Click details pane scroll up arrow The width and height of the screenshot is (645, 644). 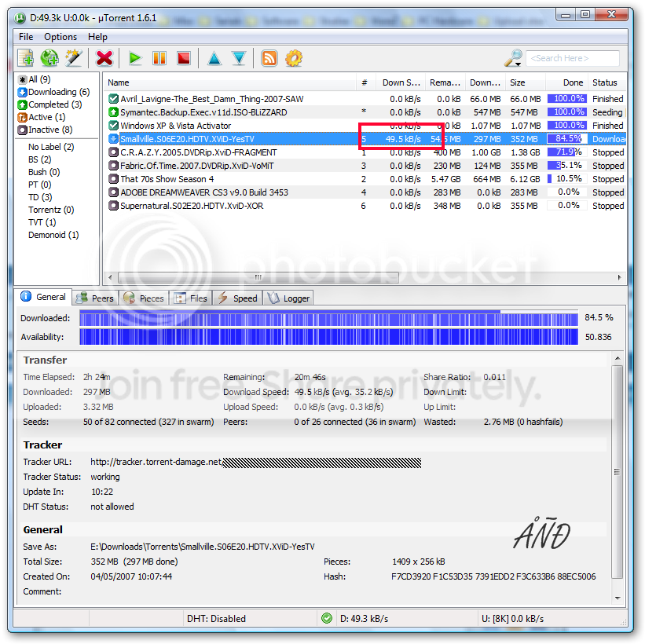618,358
